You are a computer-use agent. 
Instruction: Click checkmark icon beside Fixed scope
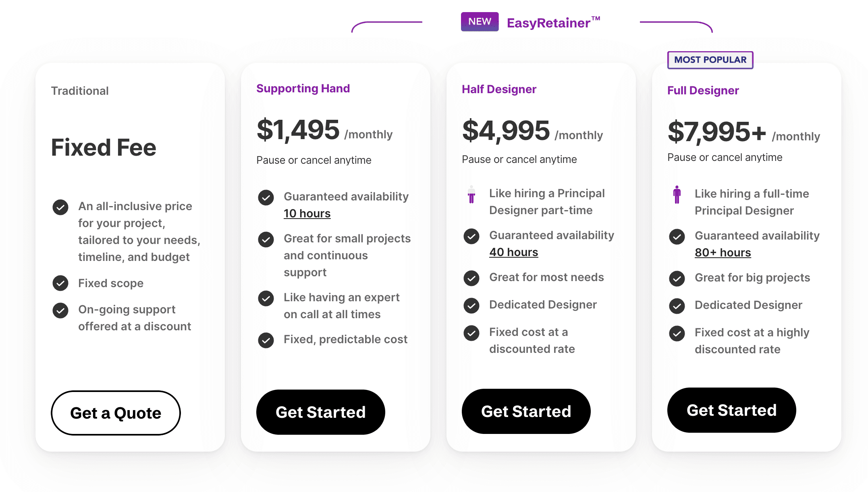pos(60,283)
